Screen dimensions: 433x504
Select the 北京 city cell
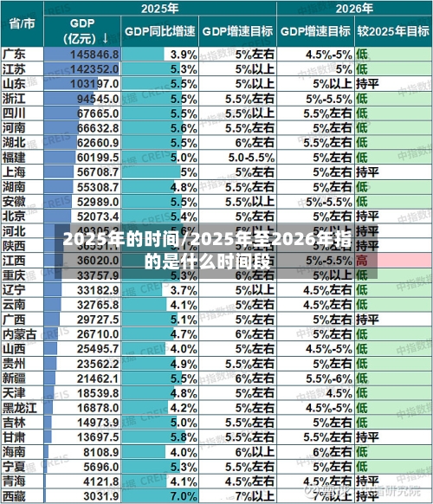pos(22,216)
